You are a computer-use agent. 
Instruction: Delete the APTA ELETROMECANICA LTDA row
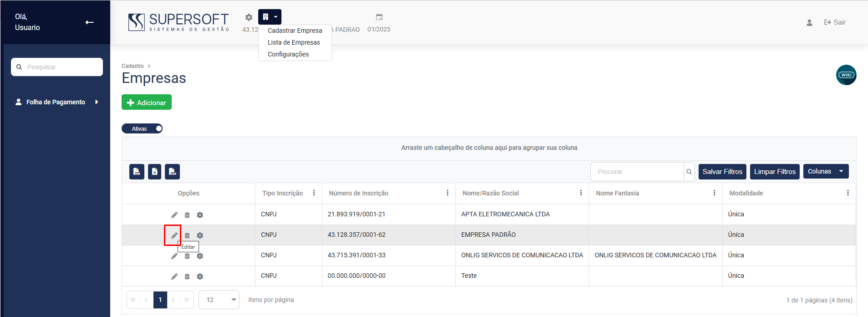click(187, 215)
